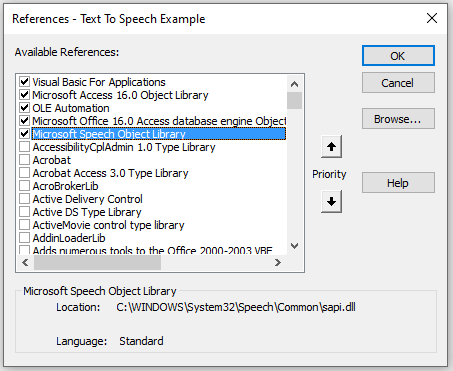
Task: Select the 'Visual Basic For Applications' row text
Action: click(99, 82)
